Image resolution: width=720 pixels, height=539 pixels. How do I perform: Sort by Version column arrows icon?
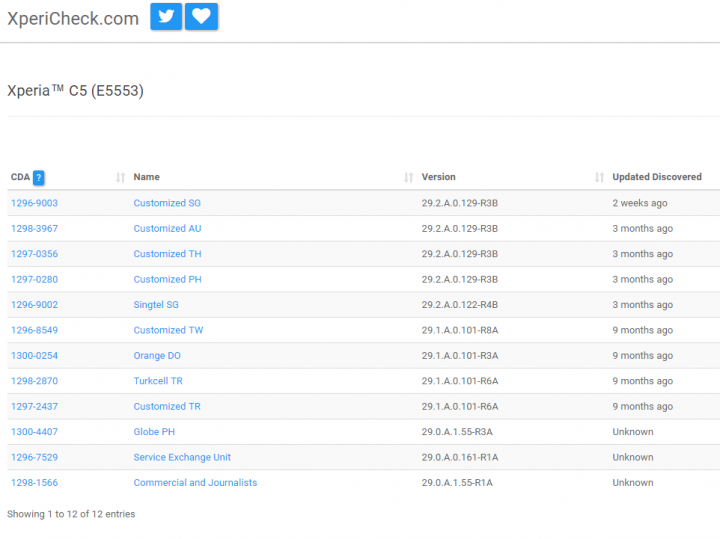pos(599,177)
